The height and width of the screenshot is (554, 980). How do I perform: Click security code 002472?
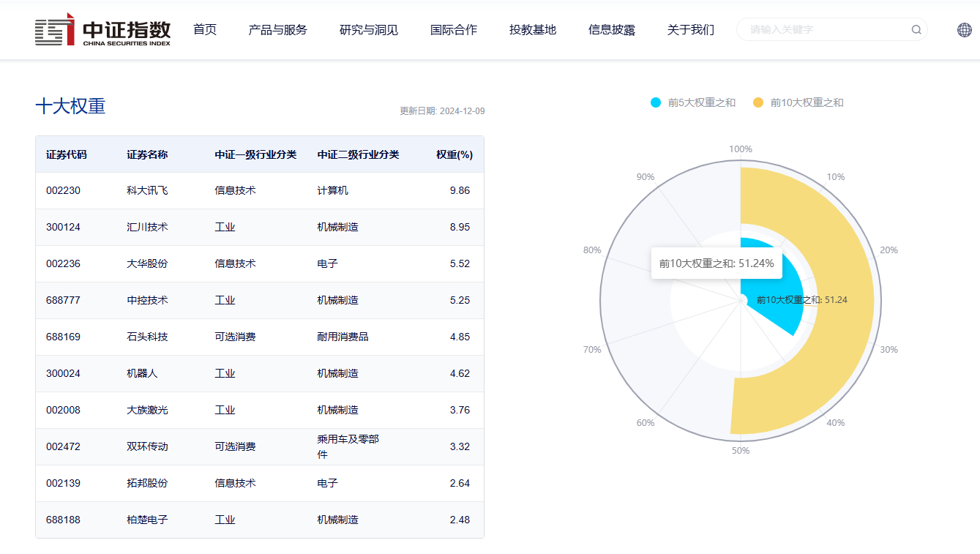click(x=63, y=446)
